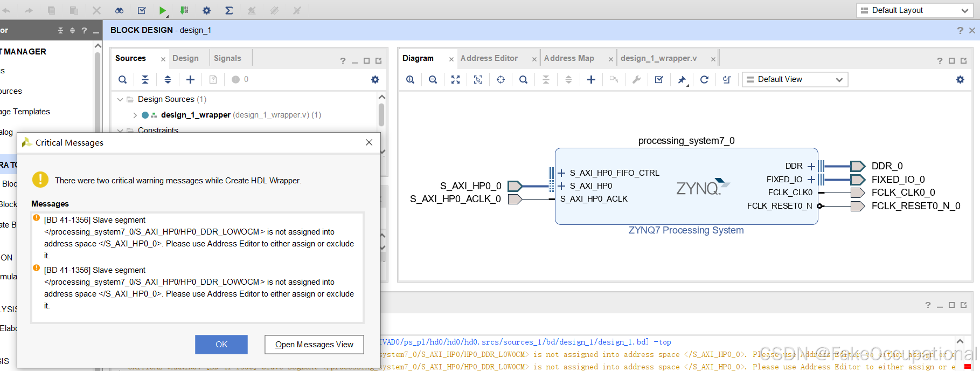Click the optimize routing icon in diagram toolbar
980x371 pixels.
[x=727, y=79]
